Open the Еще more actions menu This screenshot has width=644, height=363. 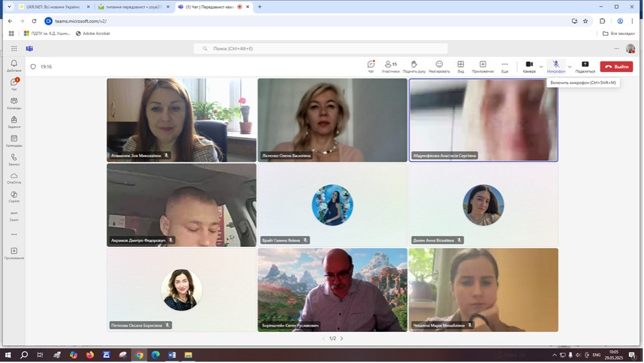tap(505, 66)
